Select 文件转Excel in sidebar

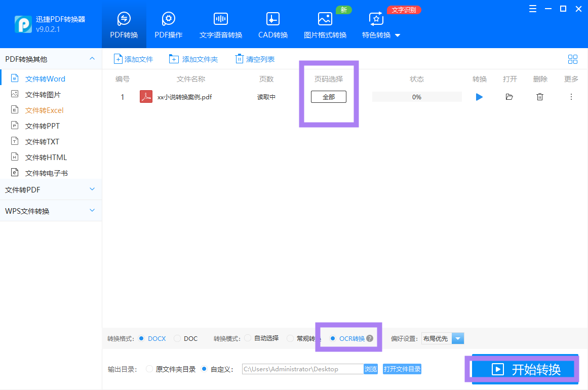coord(44,110)
